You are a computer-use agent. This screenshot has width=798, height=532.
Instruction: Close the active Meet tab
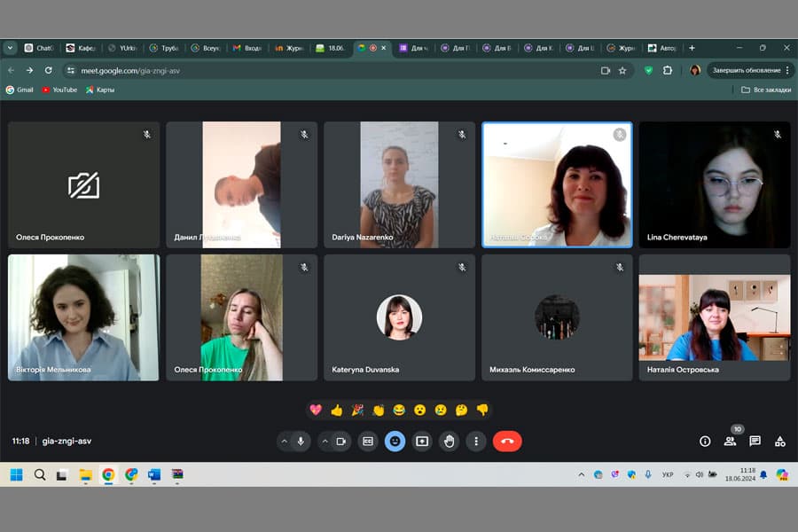click(x=383, y=48)
